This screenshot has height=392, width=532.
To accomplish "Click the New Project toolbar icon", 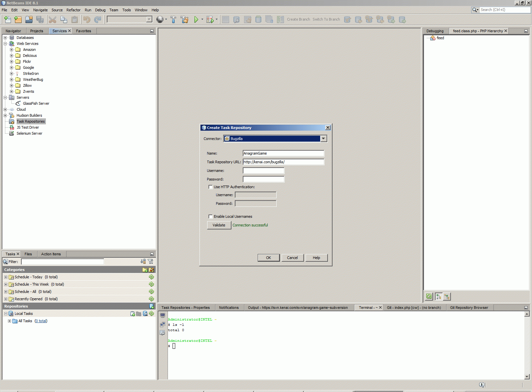I will (18, 20).
